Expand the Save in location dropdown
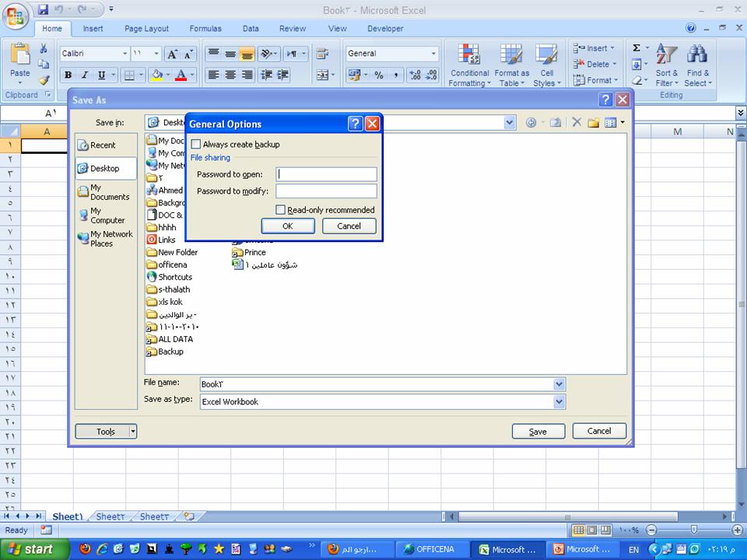 click(509, 123)
